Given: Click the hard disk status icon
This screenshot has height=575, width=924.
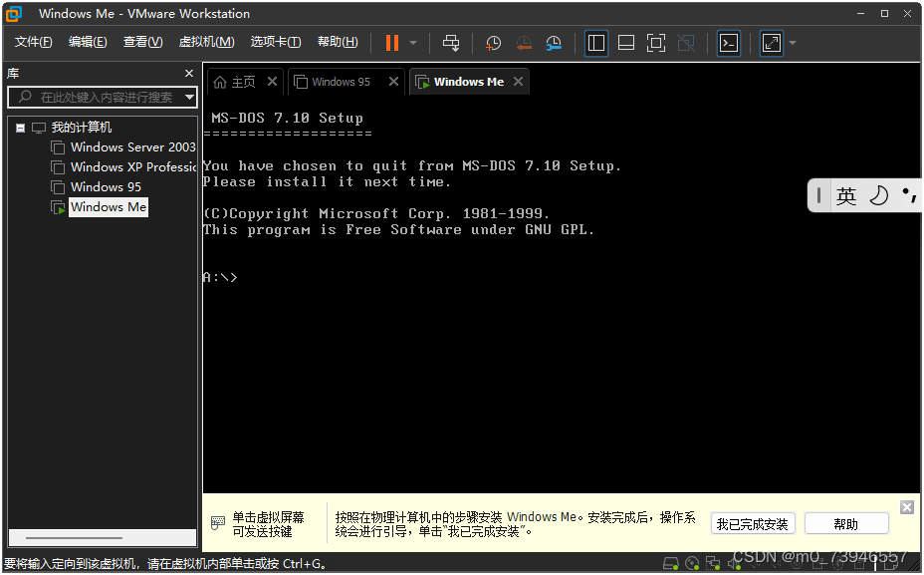Looking at the screenshot, I should (x=671, y=564).
